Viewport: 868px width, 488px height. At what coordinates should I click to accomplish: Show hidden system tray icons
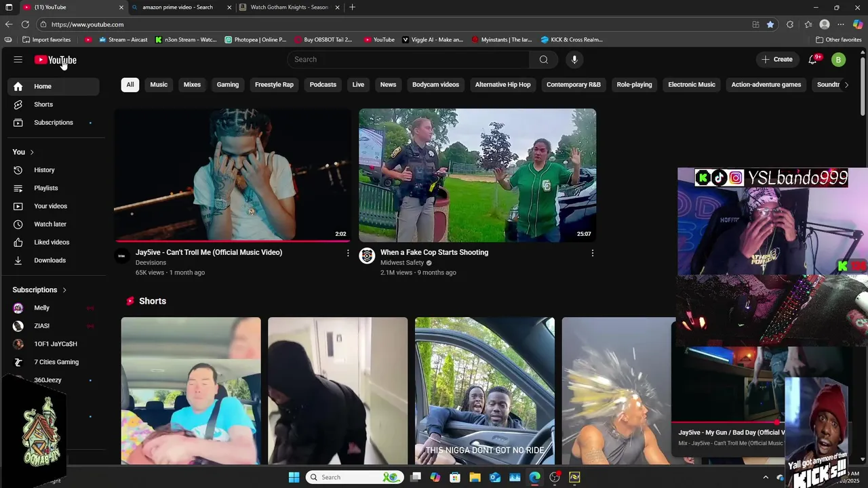point(766,477)
